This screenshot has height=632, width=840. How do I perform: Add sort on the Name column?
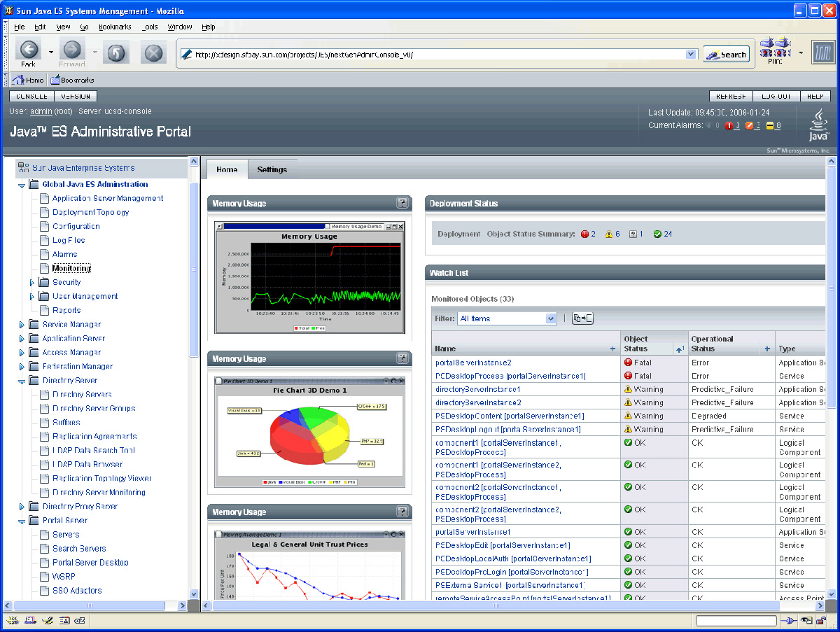click(613, 349)
